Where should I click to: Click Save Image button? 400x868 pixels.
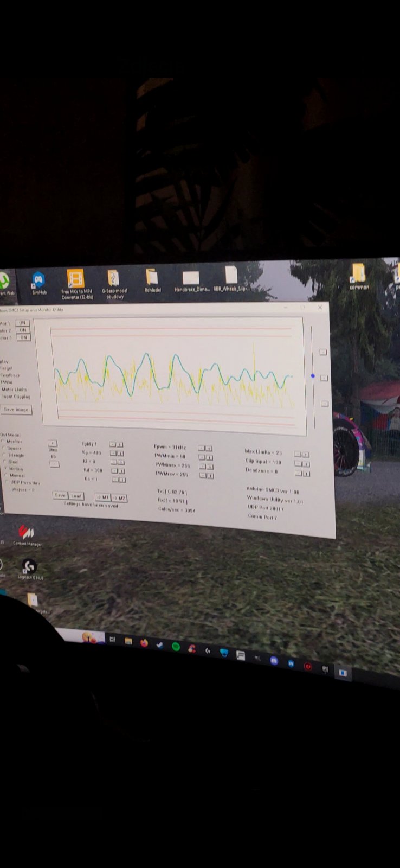[x=16, y=410]
